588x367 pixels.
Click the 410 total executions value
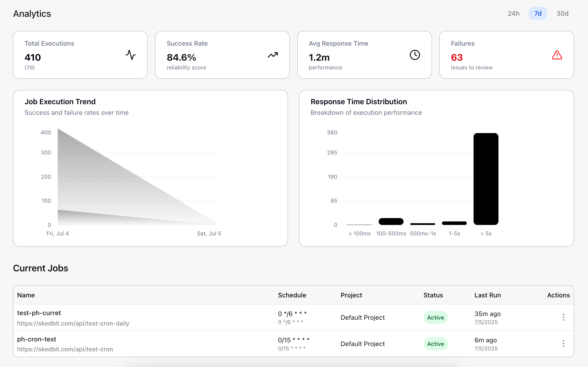tap(33, 58)
